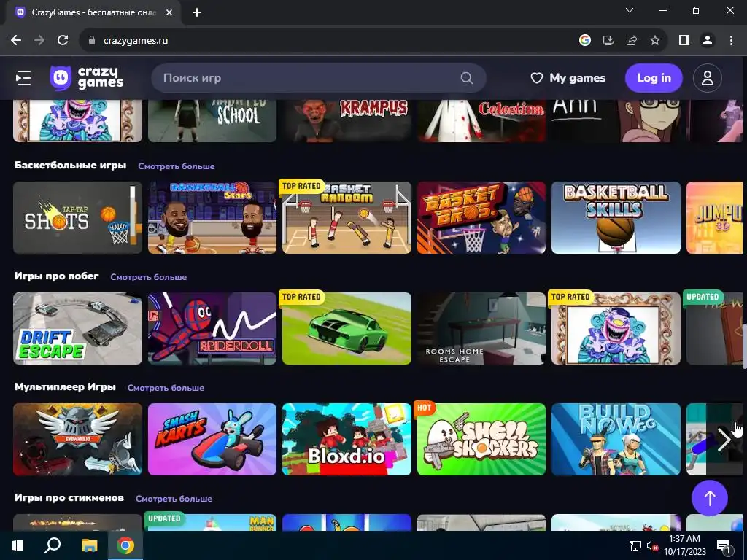Open Windows search from taskbar
747x560 pixels.
tap(53, 545)
